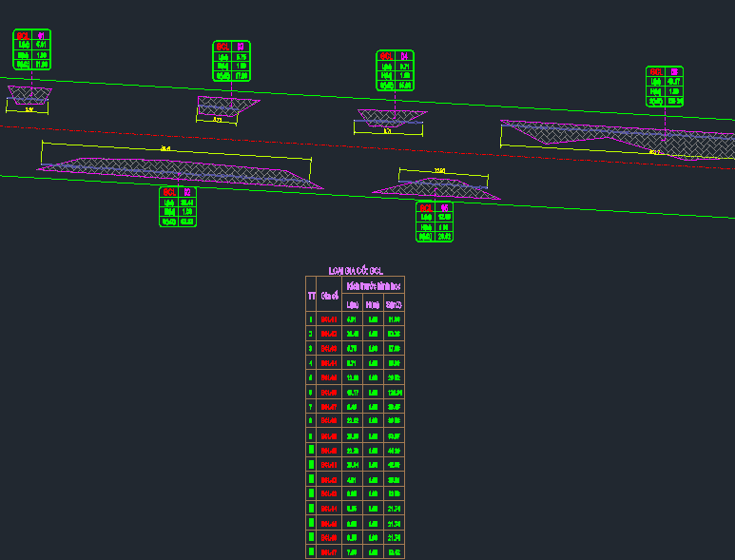
Task: Click the red dashed centerline
Action: 367,145
